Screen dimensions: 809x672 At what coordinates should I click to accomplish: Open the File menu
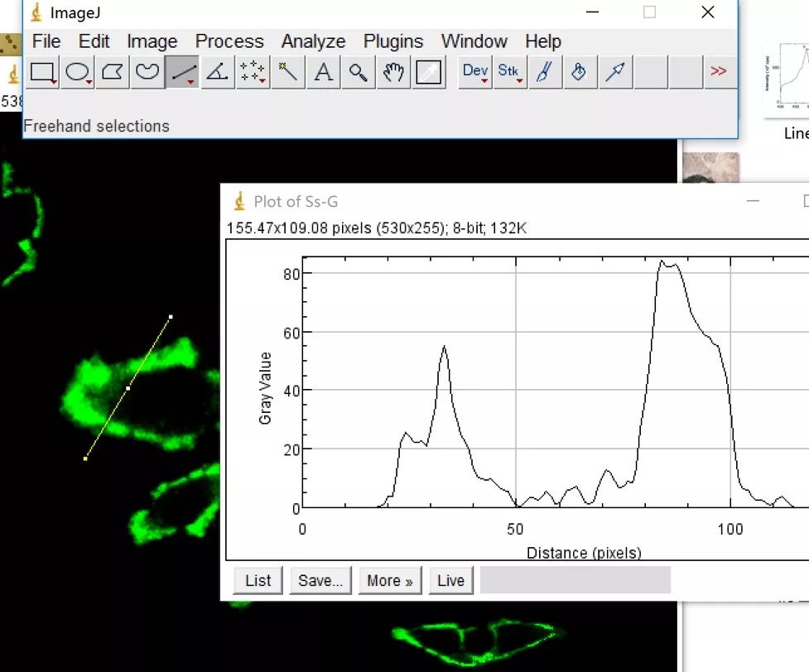pyautogui.click(x=46, y=41)
